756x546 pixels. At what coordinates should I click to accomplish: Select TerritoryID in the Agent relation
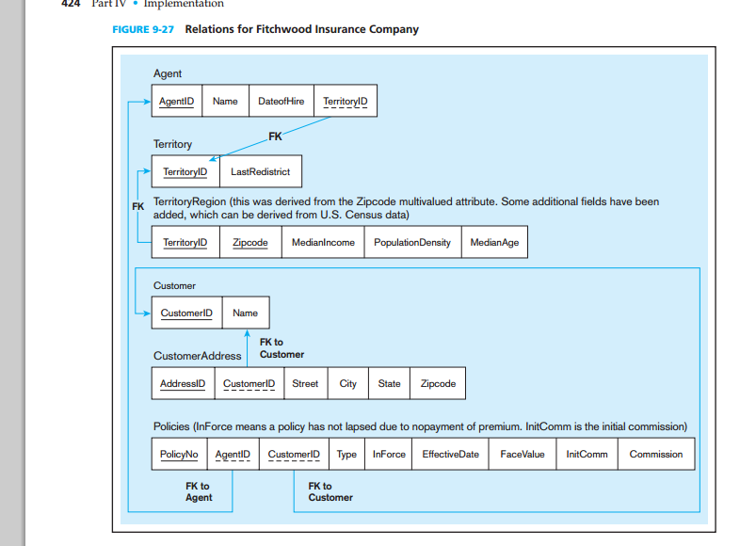pyautogui.click(x=346, y=101)
